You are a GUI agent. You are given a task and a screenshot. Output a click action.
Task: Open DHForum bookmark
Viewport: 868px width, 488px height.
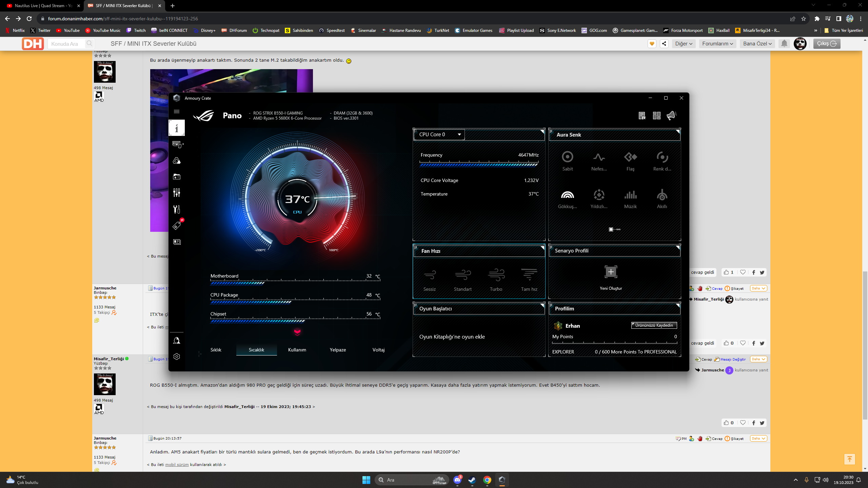tap(234, 30)
